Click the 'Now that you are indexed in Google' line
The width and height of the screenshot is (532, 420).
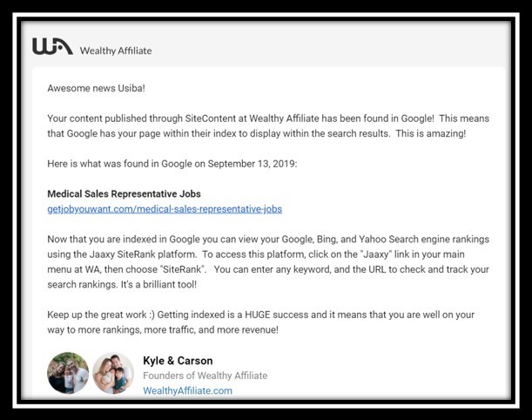(268, 240)
